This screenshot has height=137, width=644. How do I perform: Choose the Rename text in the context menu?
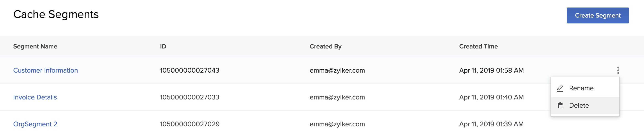(x=581, y=88)
